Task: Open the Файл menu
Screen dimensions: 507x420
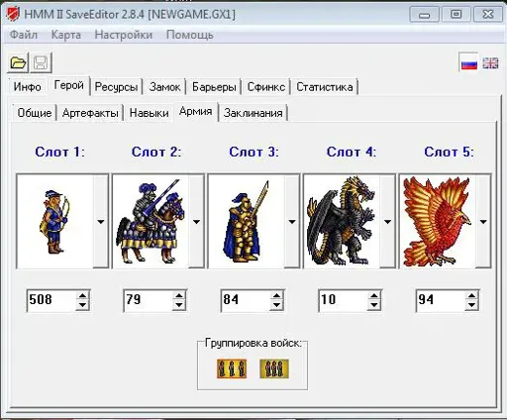Action: (24, 35)
